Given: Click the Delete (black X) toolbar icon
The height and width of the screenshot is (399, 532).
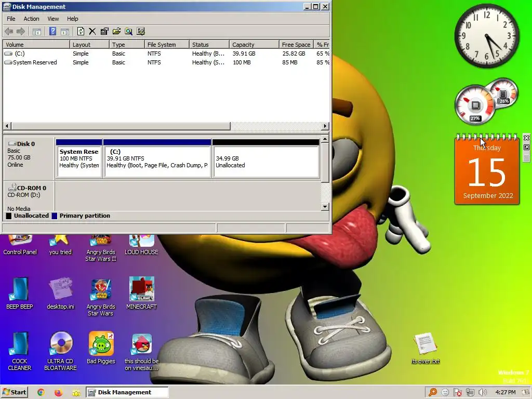Looking at the screenshot, I should click(x=92, y=32).
